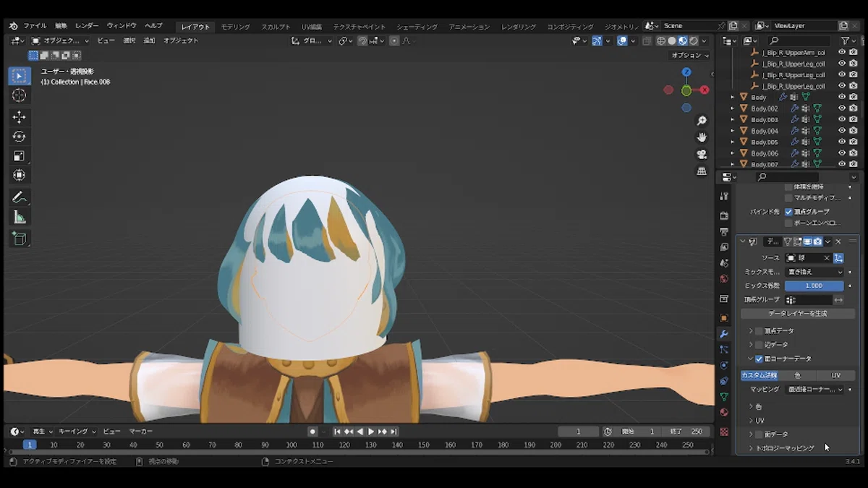This screenshot has width=868, height=488.
Task: Click the zoom magnifier viewport icon
Action: (x=702, y=121)
